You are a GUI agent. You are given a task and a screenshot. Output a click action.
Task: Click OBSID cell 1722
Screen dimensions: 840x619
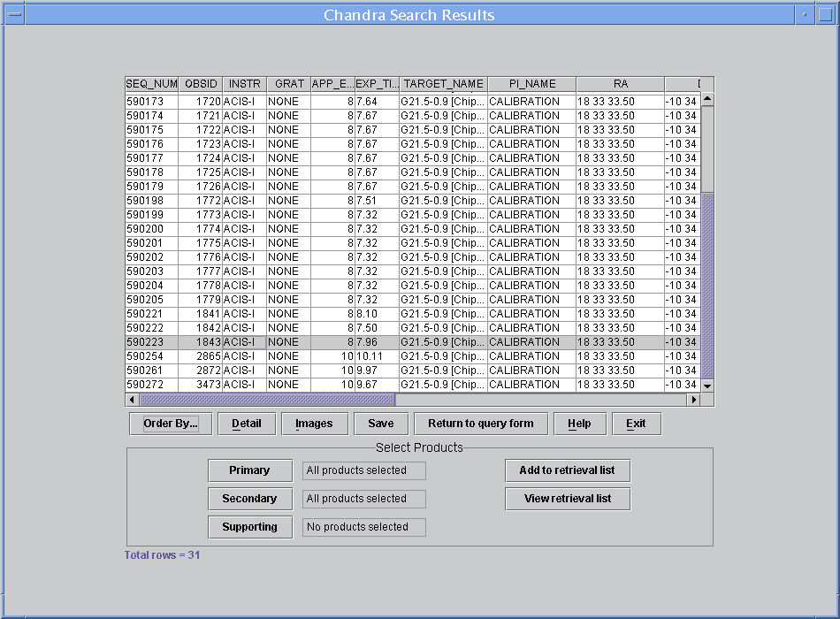[201, 130]
